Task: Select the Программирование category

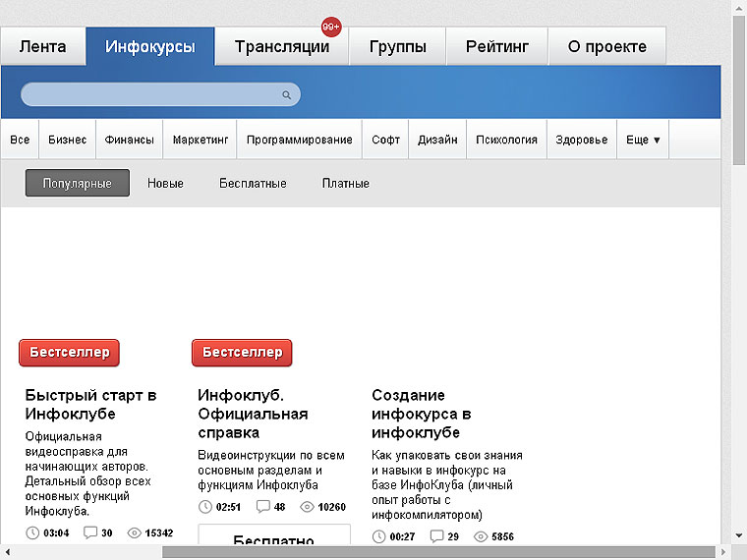Action: (x=299, y=140)
